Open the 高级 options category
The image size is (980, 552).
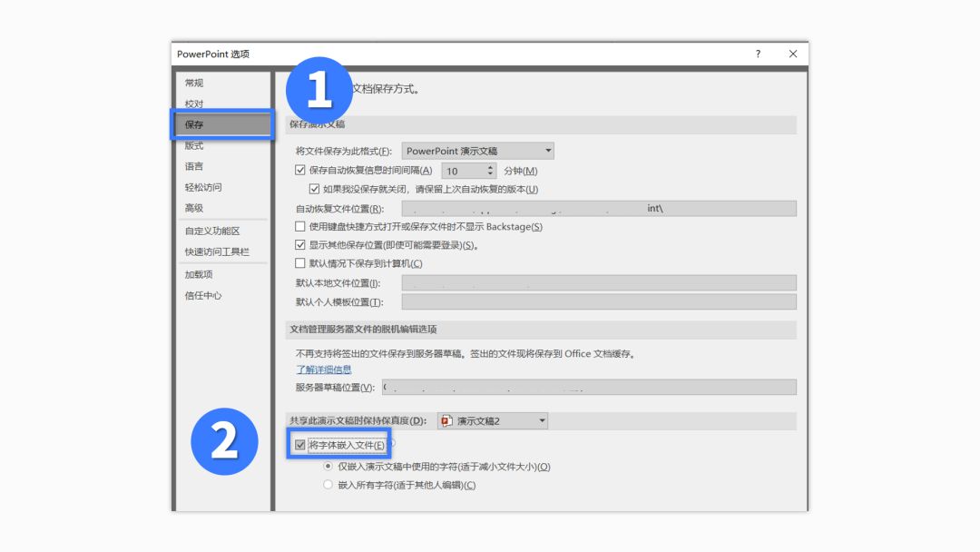click(194, 208)
